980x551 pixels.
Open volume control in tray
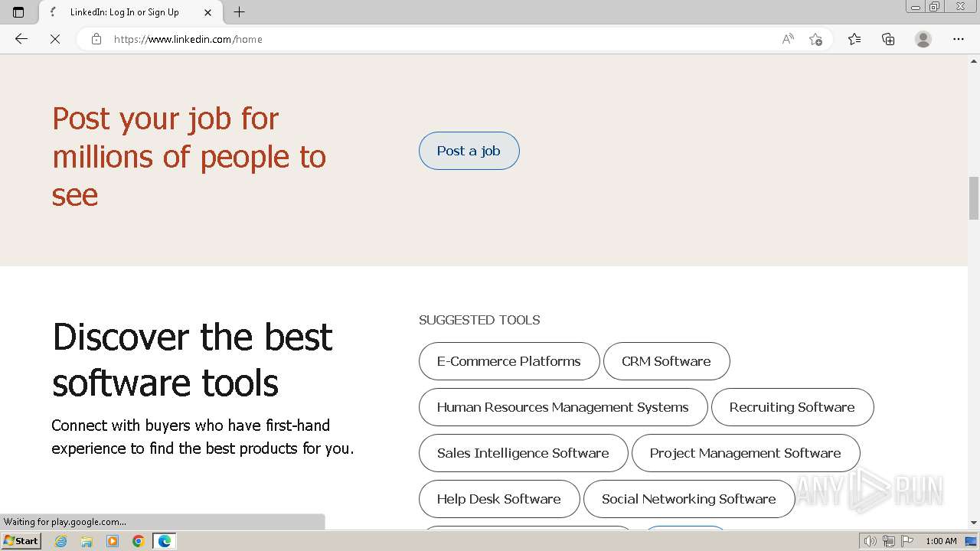click(x=871, y=541)
